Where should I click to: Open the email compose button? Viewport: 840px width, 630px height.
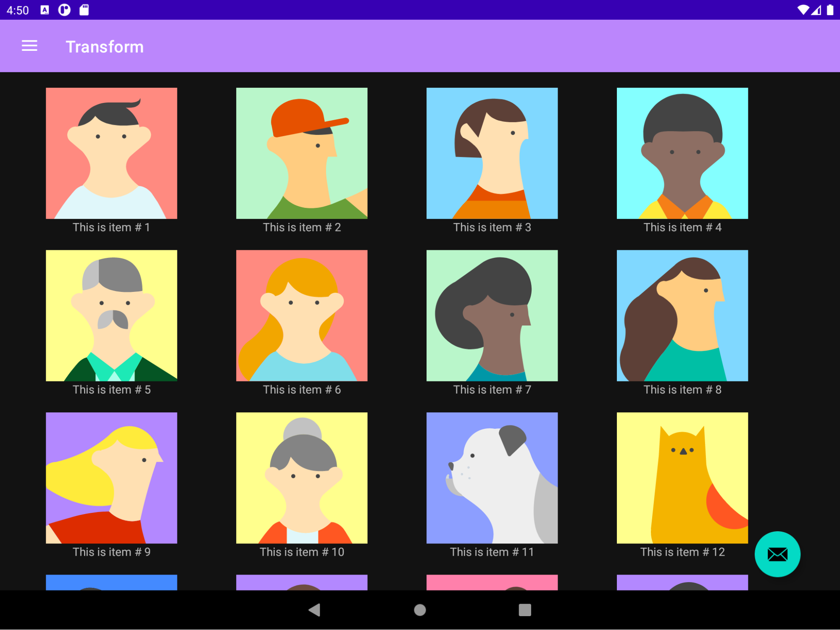point(779,554)
